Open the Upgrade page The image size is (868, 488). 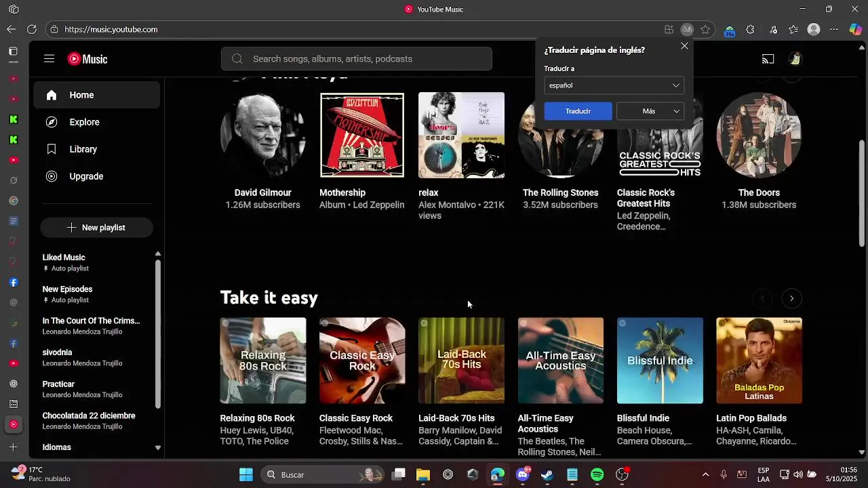96,176
